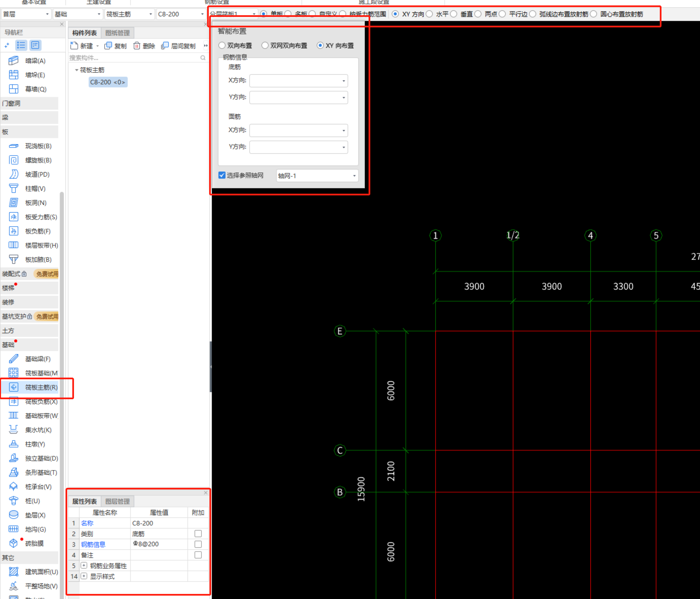The image size is (700, 599).
Task: Select 两点 radio button
Action: click(x=478, y=14)
